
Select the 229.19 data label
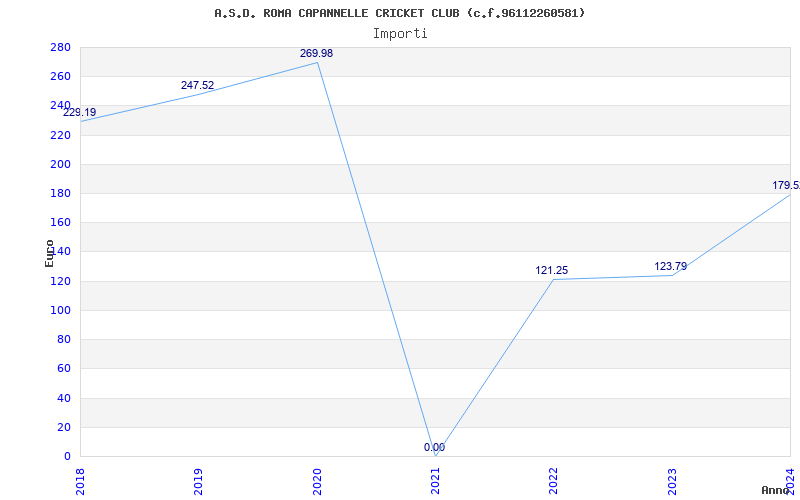click(x=80, y=112)
